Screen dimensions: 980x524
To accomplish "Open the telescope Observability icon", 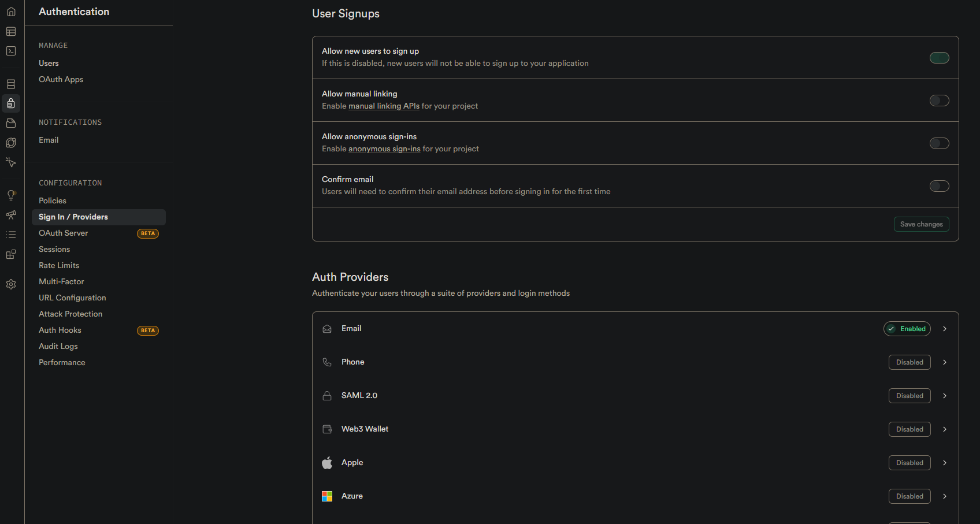I will pyautogui.click(x=11, y=215).
